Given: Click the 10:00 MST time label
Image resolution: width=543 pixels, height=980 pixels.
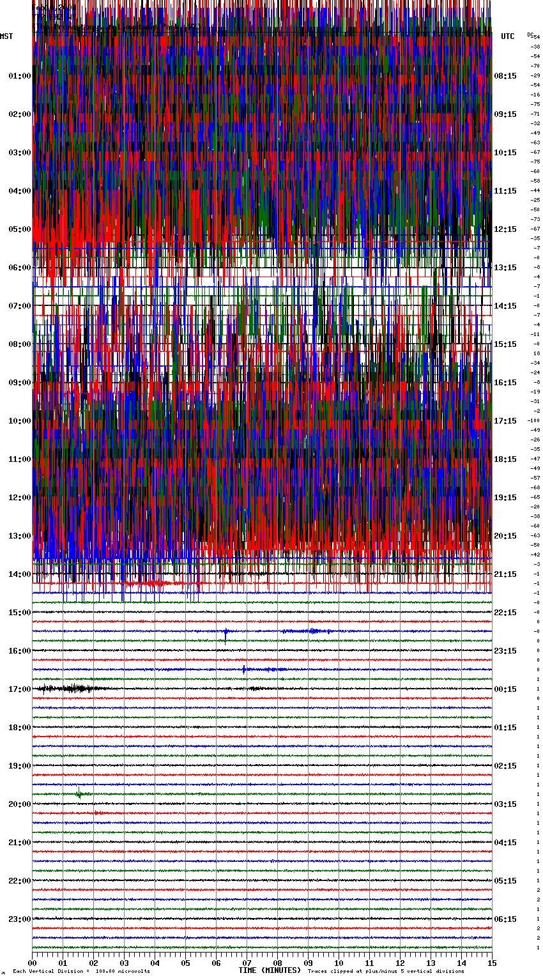Looking at the screenshot, I should point(20,421).
